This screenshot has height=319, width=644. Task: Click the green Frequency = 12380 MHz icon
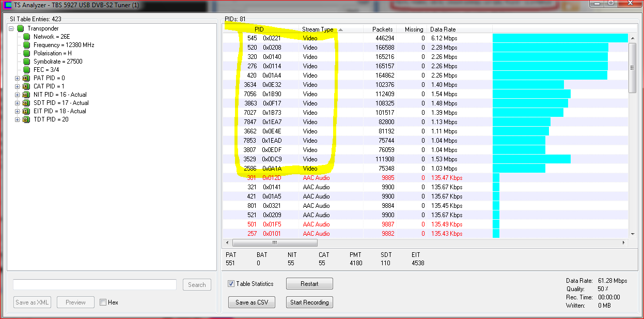point(27,45)
